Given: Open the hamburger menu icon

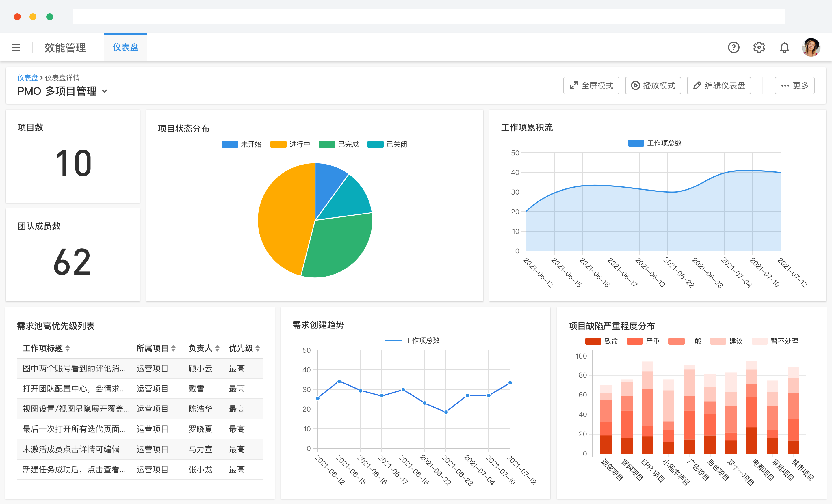Looking at the screenshot, I should (x=16, y=48).
